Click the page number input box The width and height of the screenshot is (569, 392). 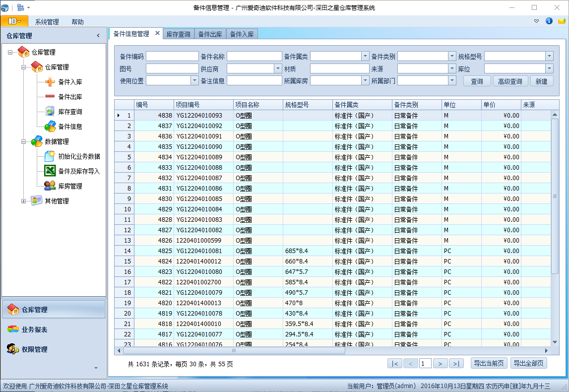pos(425,363)
